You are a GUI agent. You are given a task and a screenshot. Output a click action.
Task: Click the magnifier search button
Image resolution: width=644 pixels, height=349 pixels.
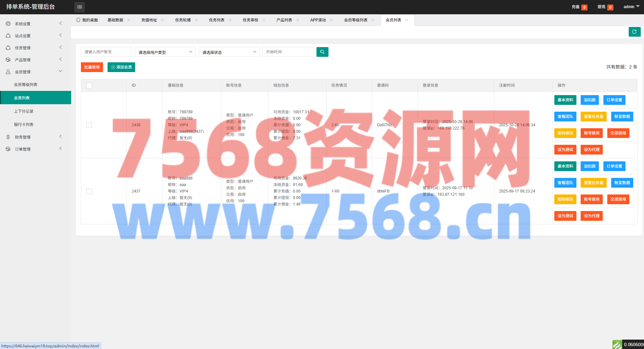tap(322, 52)
